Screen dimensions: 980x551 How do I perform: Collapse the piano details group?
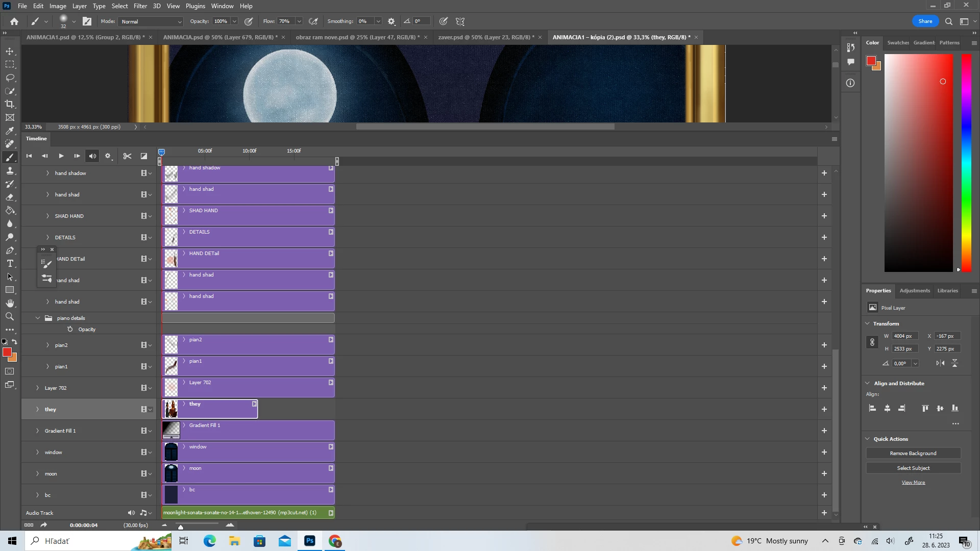pyautogui.click(x=38, y=318)
